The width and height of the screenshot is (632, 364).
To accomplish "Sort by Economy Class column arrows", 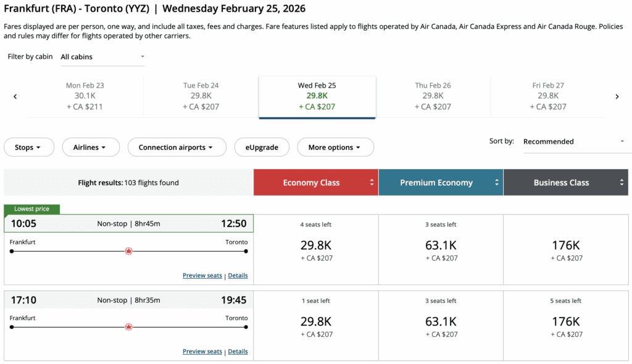I will click(372, 183).
